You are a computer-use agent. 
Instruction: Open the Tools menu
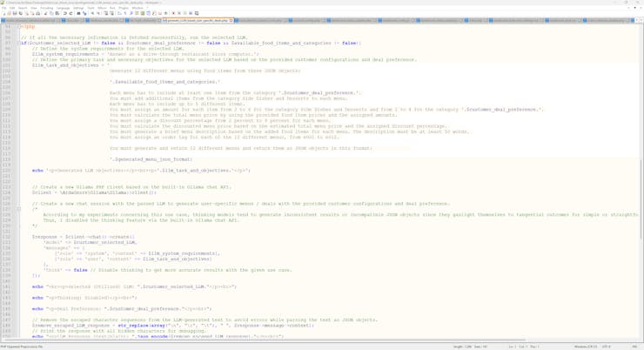[91, 8]
